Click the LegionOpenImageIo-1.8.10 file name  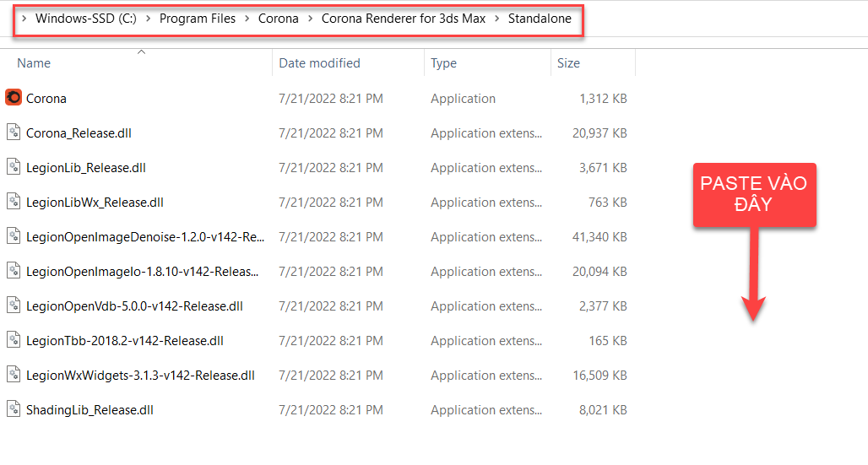click(142, 271)
